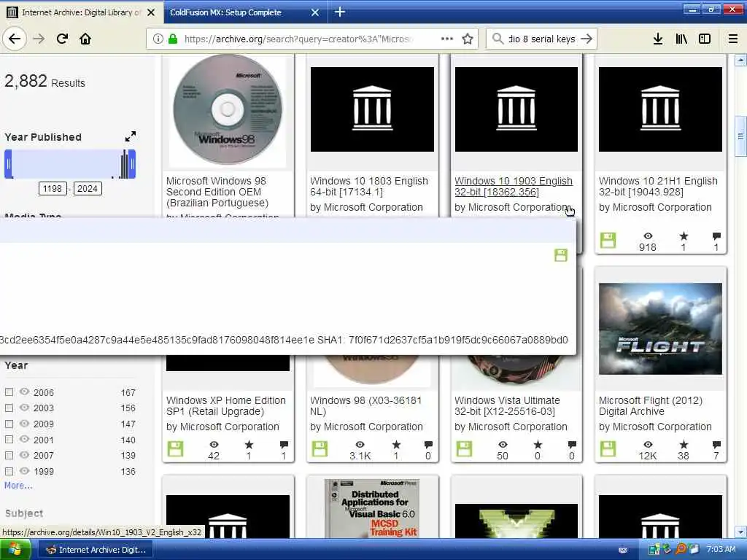This screenshot has height=560, width=747.
Task: Click floppy icon on Microsoft Flight card
Action: point(608,448)
